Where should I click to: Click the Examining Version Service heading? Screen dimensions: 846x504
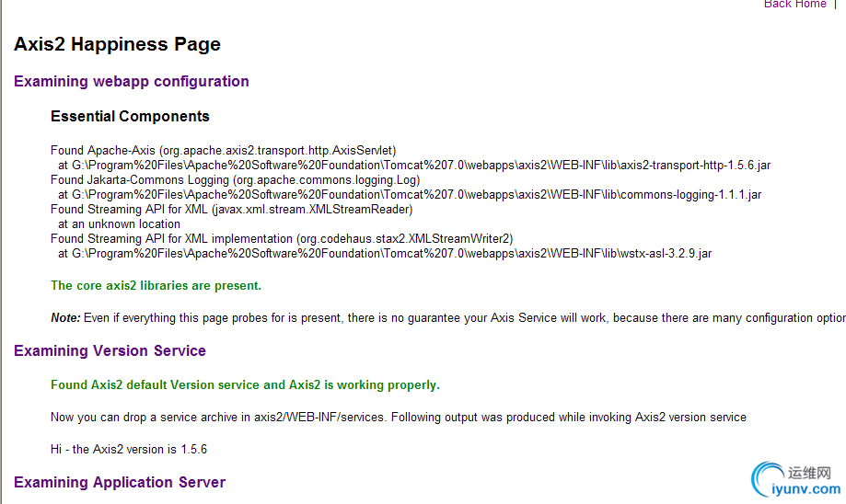tap(110, 351)
